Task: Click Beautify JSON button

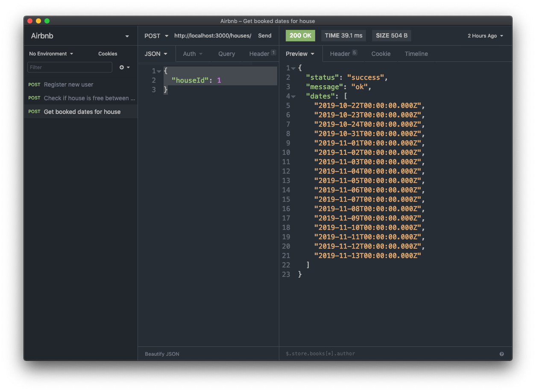Action: (162, 354)
